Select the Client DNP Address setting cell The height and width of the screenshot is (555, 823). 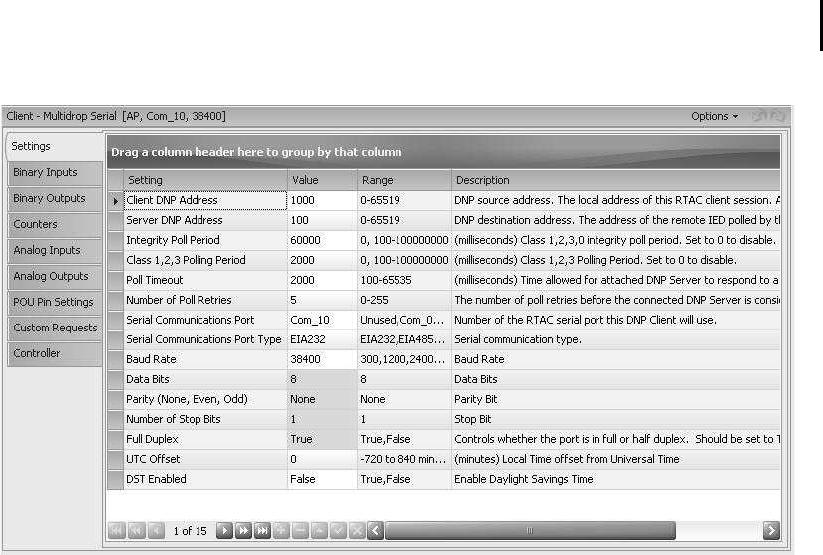205,201
